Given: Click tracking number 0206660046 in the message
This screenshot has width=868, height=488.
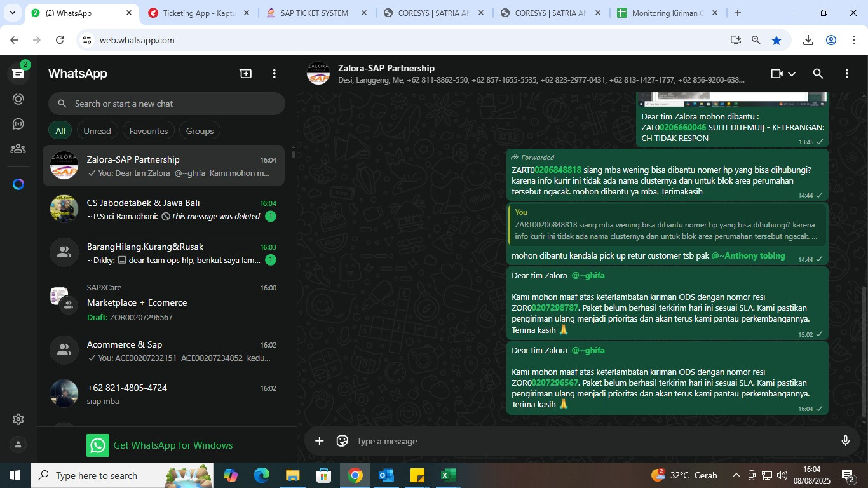Looking at the screenshot, I should pyautogui.click(x=682, y=127).
